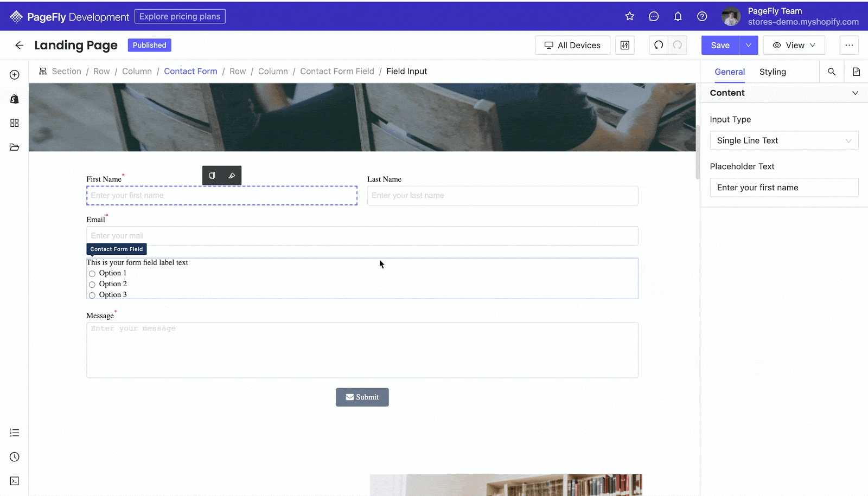The image size is (868, 496).
Task: Click the star favorite icon in header
Action: (629, 16)
